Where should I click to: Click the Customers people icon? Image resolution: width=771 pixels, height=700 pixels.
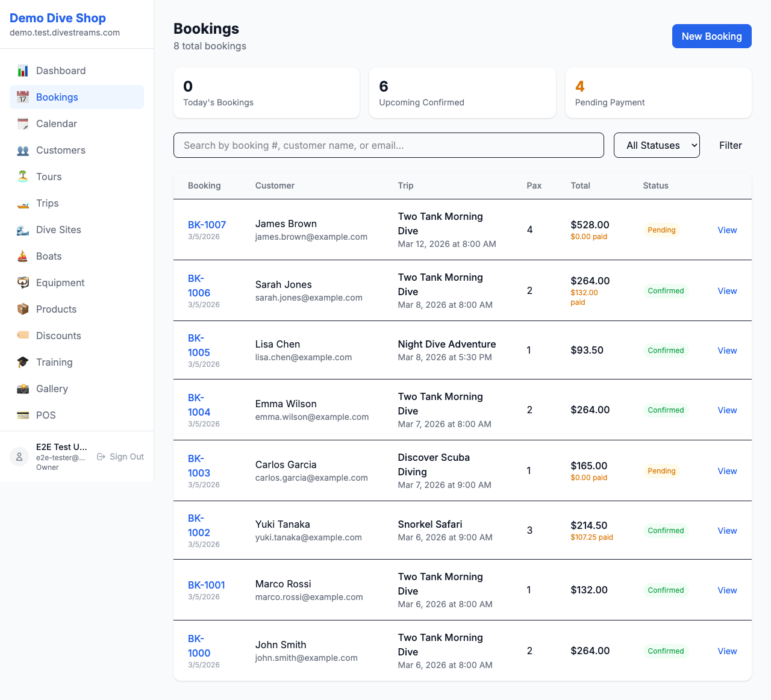tap(22, 150)
